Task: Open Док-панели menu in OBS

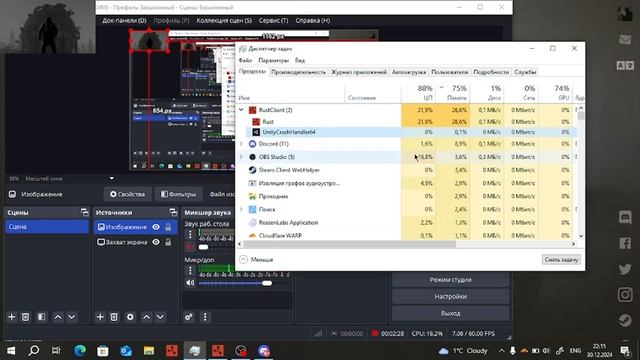Action: coord(124,20)
